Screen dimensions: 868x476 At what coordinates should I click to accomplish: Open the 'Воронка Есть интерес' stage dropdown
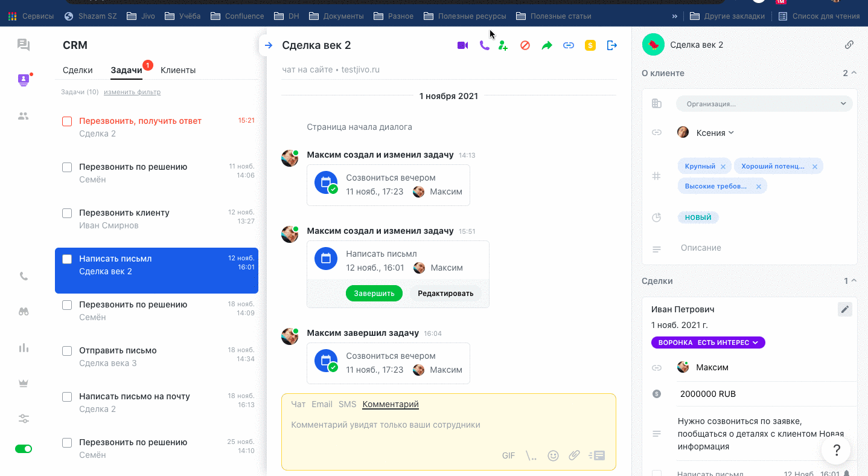tap(708, 343)
